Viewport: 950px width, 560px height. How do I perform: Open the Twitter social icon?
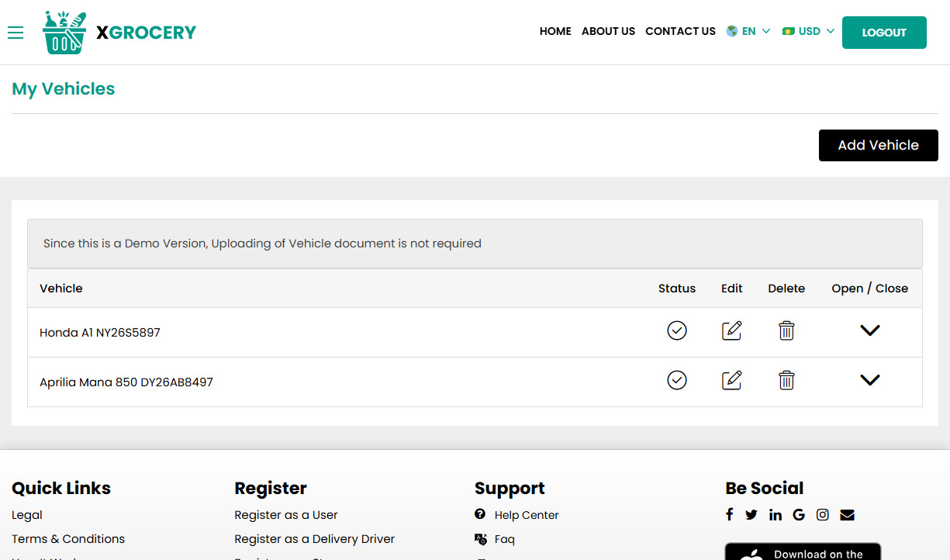pos(751,515)
